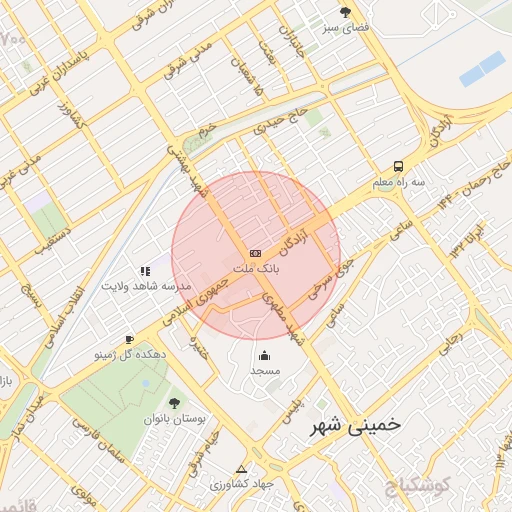Select the bus stop icon at سه راه معلم
This screenshot has width=512, height=512.
point(398,166)
